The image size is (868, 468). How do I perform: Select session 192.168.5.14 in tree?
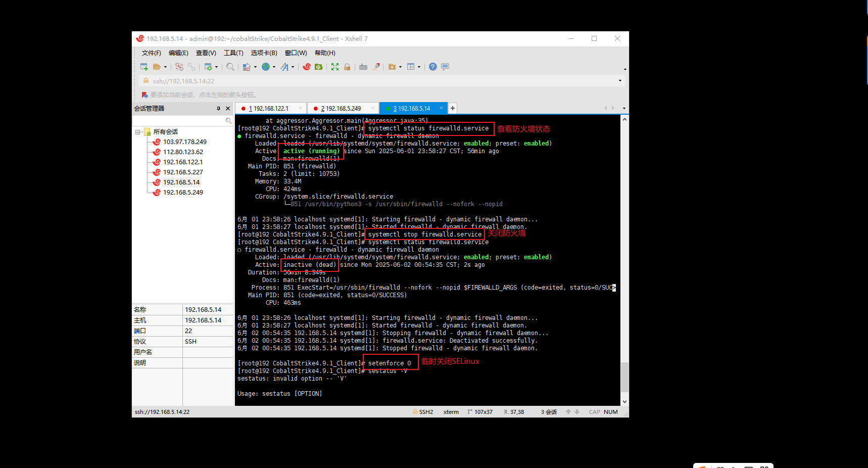[x=181, y=182]
